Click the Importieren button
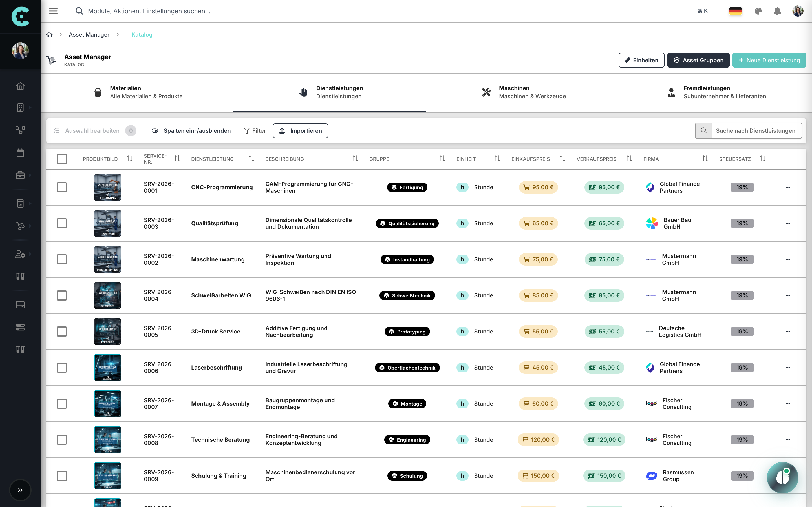Viewport: 812px width, 507px height. 300,130
